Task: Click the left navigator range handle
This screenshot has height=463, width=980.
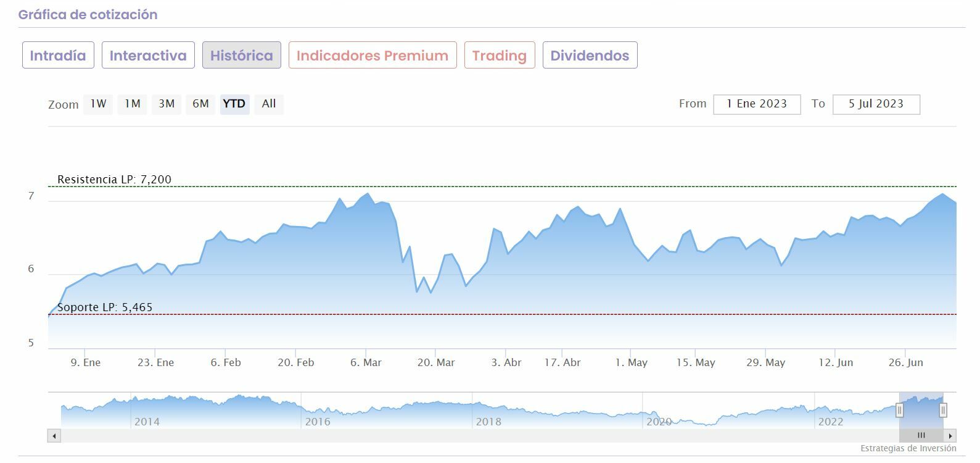Action: click(899, 410)
